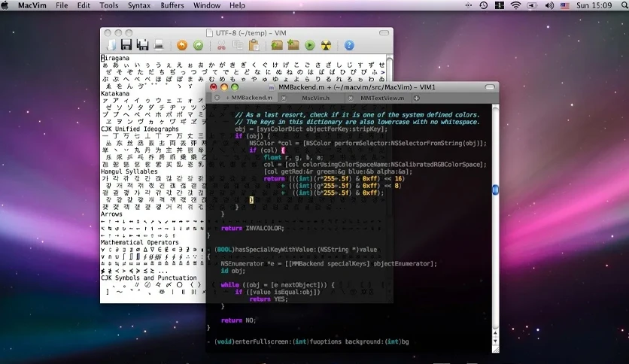
Task: Open the Buffers menu
Action: 172,5
